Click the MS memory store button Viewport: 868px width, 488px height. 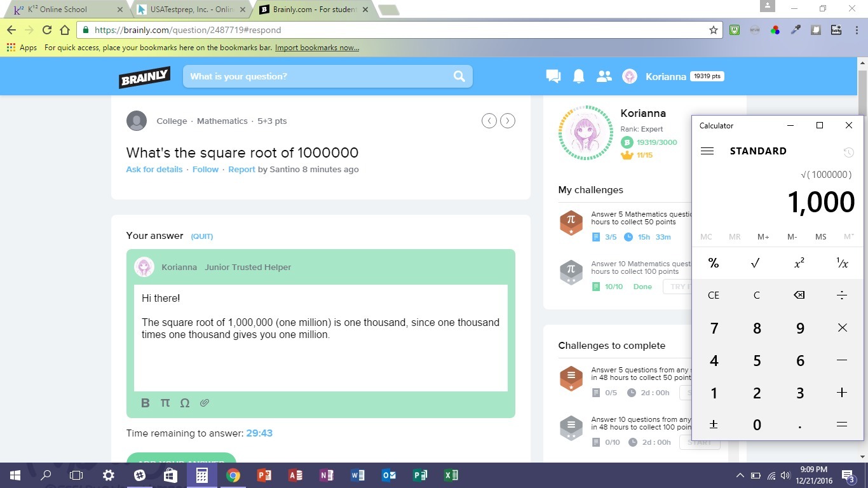[820, 237]
